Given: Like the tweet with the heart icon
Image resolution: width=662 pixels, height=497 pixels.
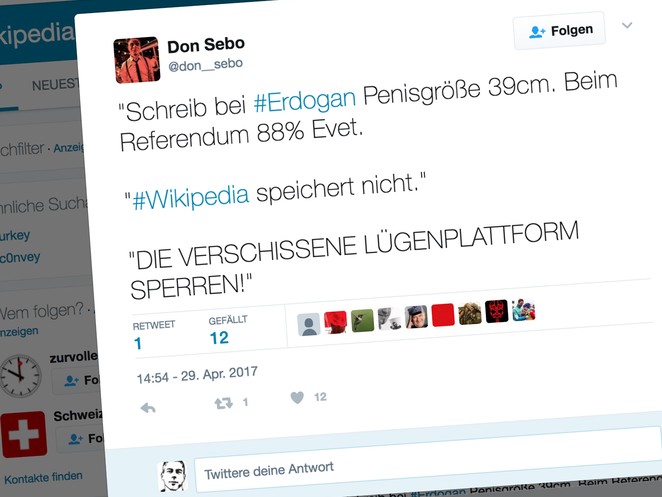Looking at the screenshot, I should (297, 397).
